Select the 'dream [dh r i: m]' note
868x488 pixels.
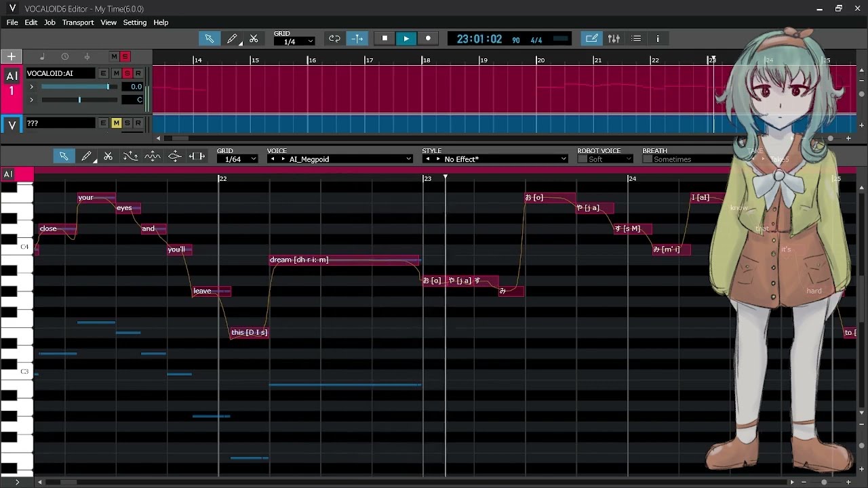tap(344, 260)
